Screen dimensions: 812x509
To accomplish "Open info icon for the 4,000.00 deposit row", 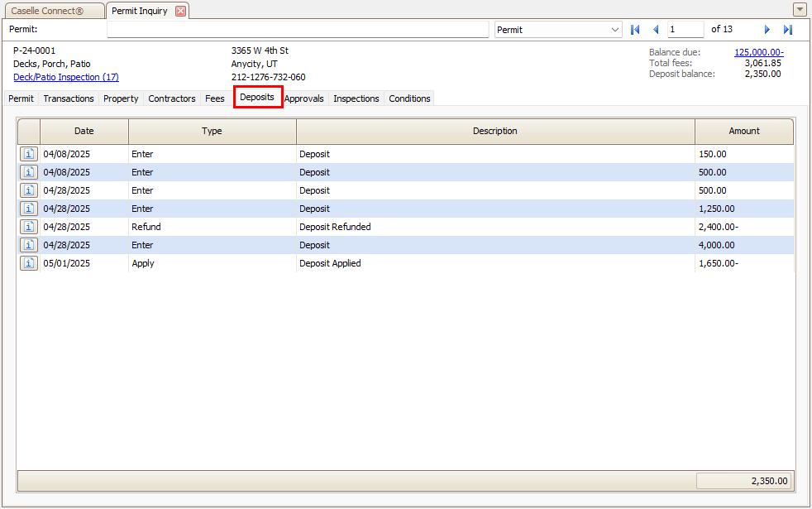I will pos(29,245).
